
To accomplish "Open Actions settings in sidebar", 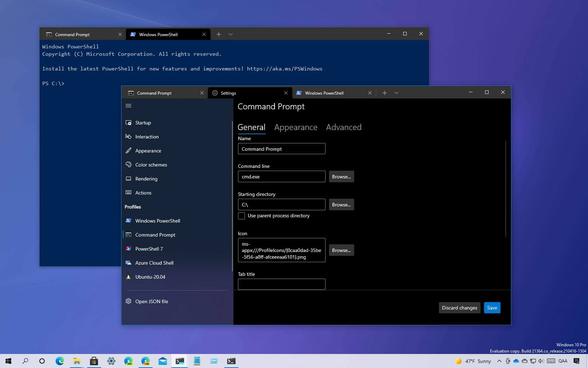I will 177,193.
